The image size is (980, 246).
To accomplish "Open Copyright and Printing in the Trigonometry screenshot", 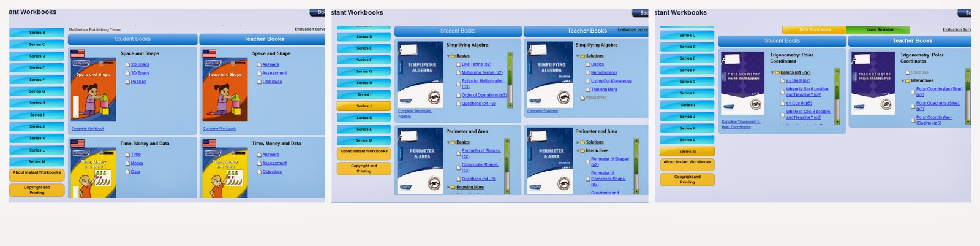I will point(687,179).
